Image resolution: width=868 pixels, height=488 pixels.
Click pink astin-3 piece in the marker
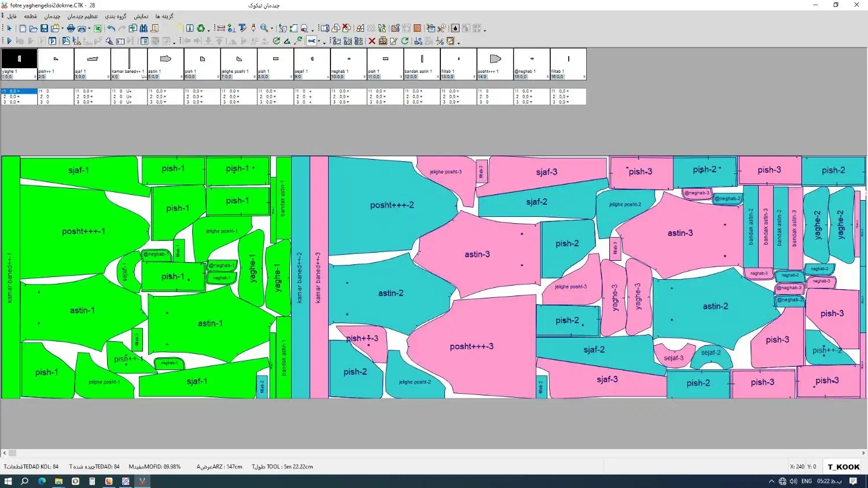click(477, 254)
